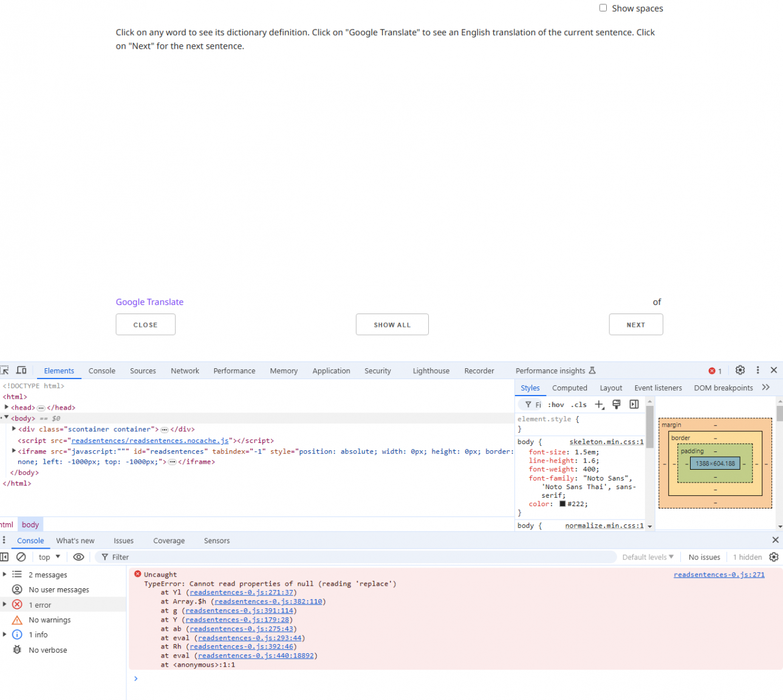
Task: Switch to the Computed pane tab
Action: point(570,388)
